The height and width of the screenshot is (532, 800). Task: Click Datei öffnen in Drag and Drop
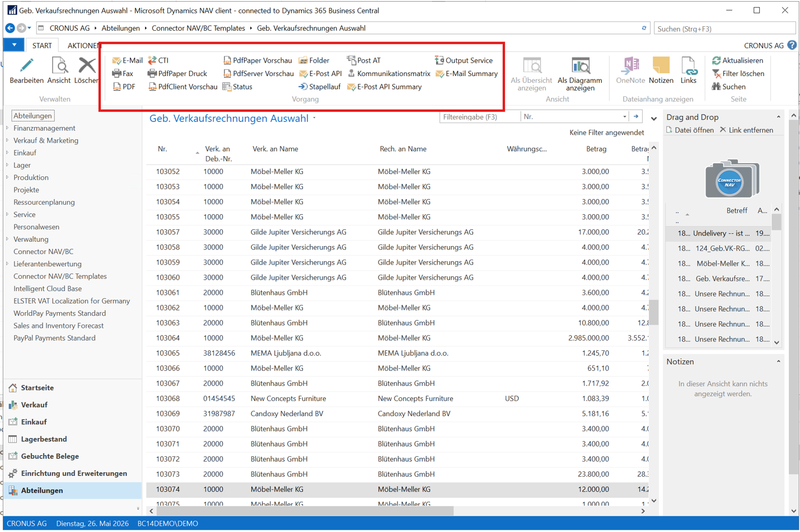[690, 130]
